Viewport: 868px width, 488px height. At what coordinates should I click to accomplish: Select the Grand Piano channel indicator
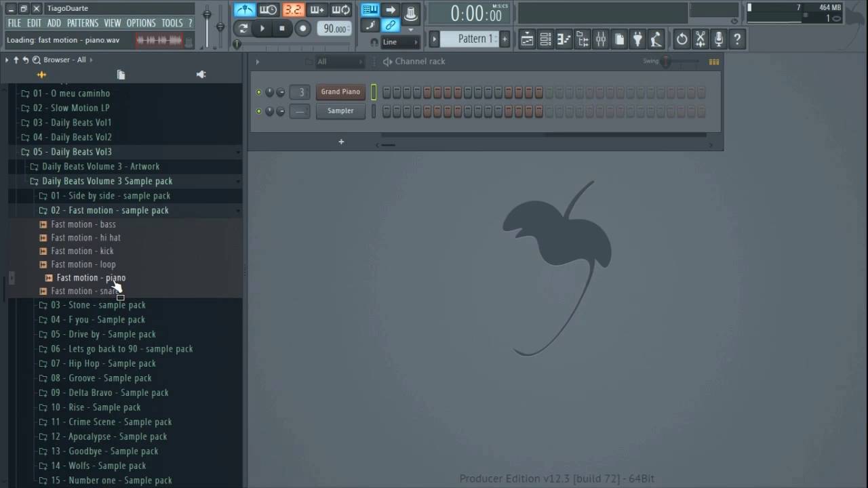(374, 92)
